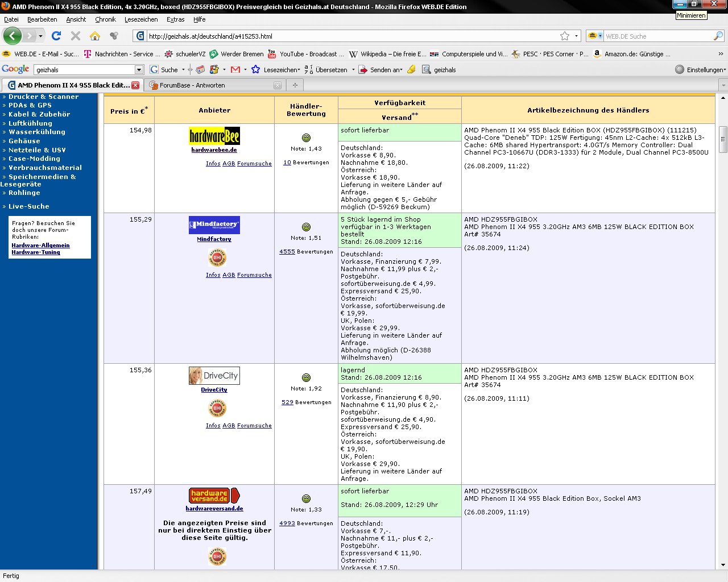The image size is (728, 582).
Task: Open the Hardware-Tuning forum link
Action: pyautogui.click(x=36, y=252)
